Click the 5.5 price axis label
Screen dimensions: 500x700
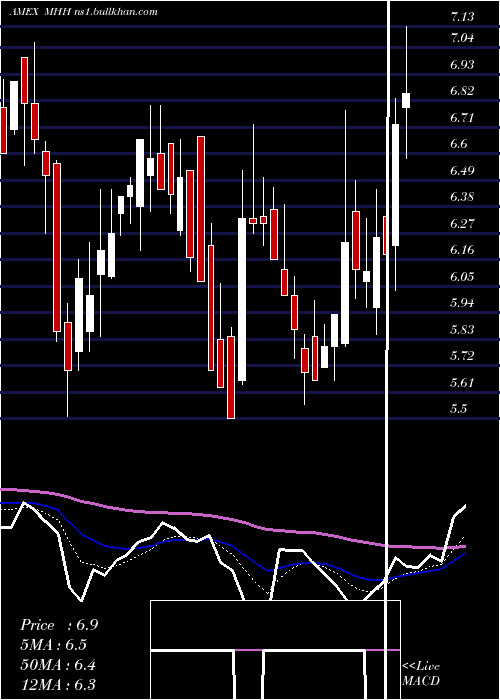coord(459,409)
